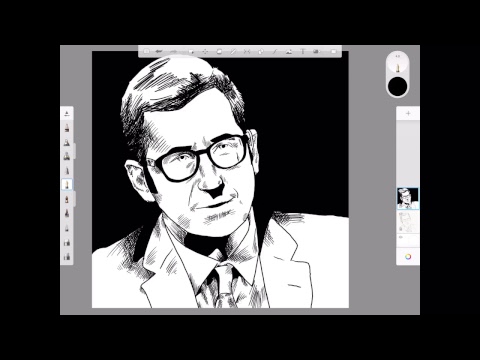
Task: Select the pencil sketch layer thumbnail
Action: point(408,222)
